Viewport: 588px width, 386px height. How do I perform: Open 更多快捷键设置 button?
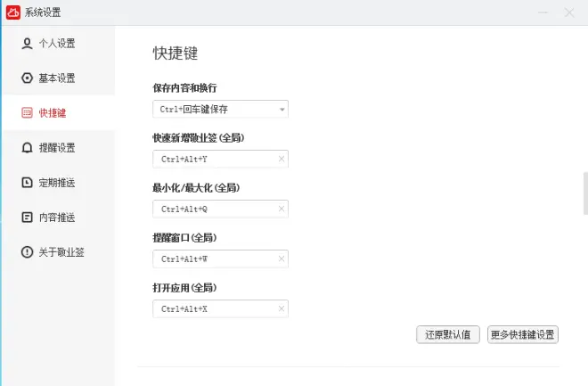tap(523, 334)
